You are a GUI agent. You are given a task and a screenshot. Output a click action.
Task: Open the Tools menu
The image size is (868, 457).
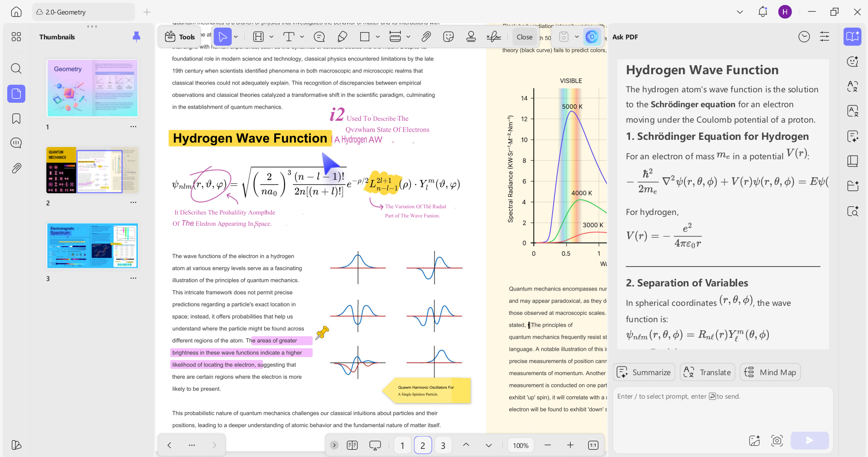pyautogui.click(x=180, y=37)
